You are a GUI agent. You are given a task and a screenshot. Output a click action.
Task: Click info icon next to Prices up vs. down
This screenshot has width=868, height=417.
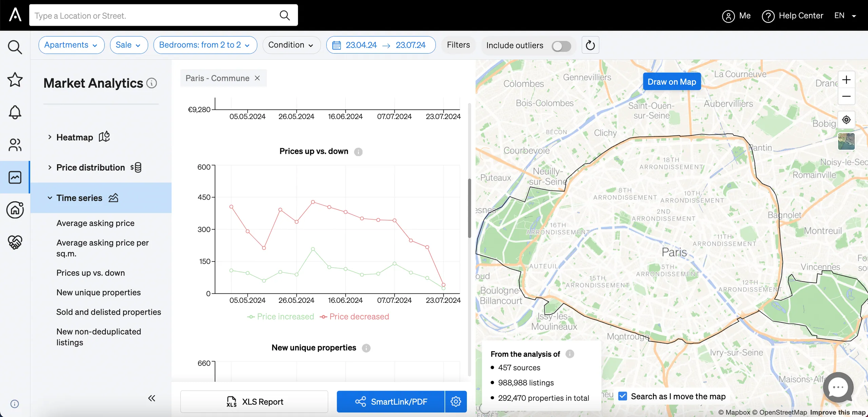[358, 152]
